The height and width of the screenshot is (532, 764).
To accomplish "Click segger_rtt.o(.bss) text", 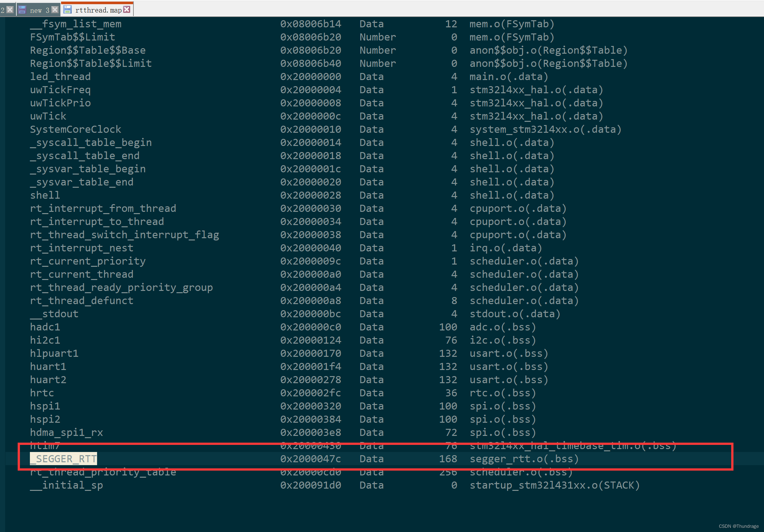I will [x=524, y=459].
